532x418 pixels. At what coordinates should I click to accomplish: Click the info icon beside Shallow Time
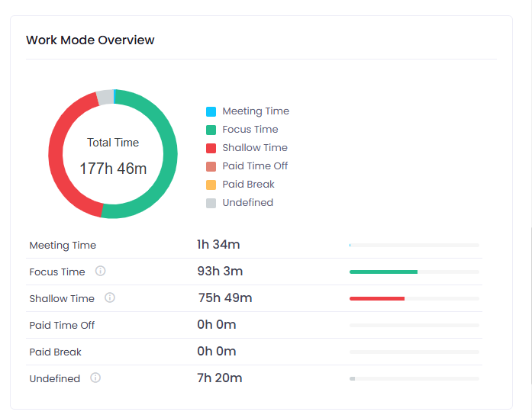[x=110, y=298]
